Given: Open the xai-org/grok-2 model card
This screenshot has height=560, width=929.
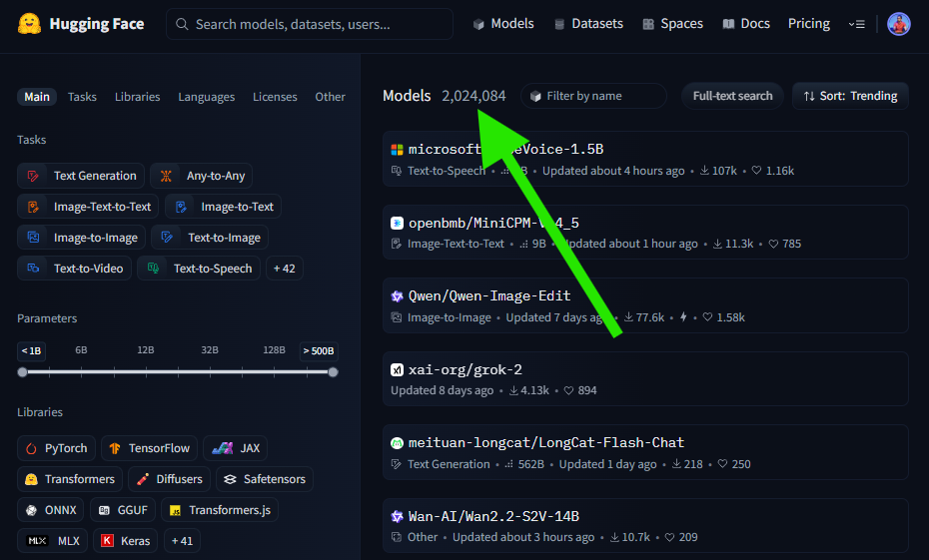Looking at the screenshot, I should click(645, 379).
